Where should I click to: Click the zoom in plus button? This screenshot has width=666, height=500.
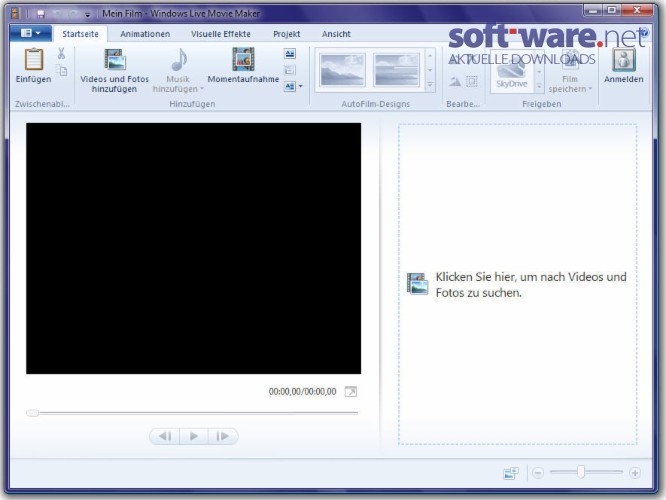click(635, 473)
